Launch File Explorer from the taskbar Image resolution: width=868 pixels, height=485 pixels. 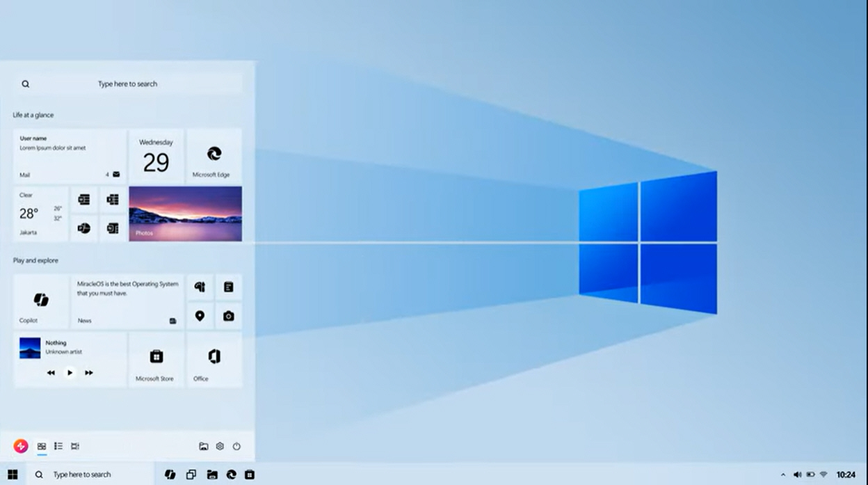pos(211,474)
